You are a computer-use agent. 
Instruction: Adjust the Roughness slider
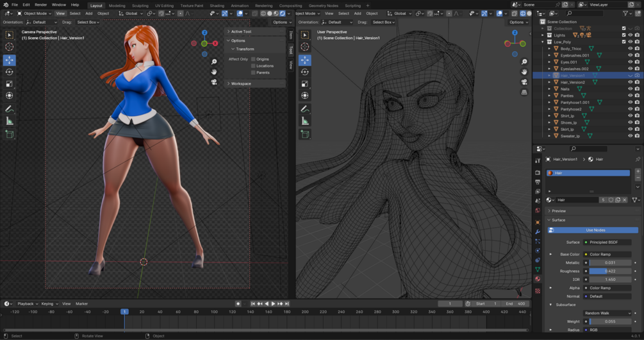[x=610, y=271]
